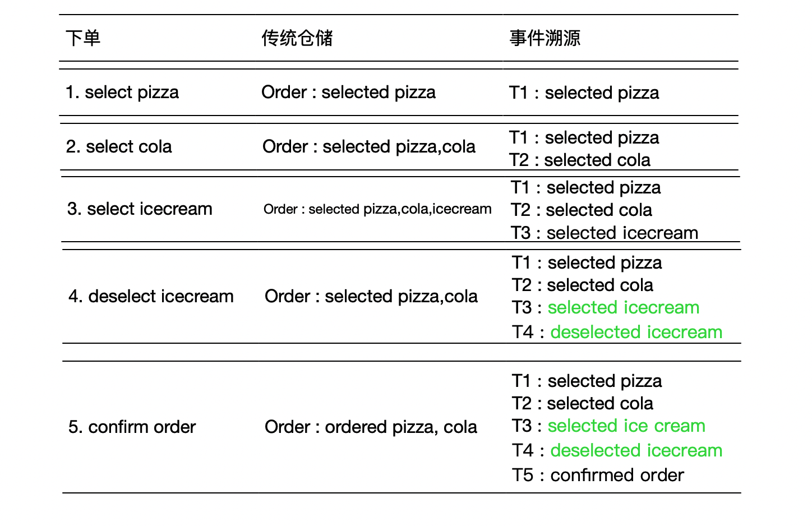Click 'T2 : selected cola' in last row
This screenshot has height=526, width=812.
click(583, 403)
